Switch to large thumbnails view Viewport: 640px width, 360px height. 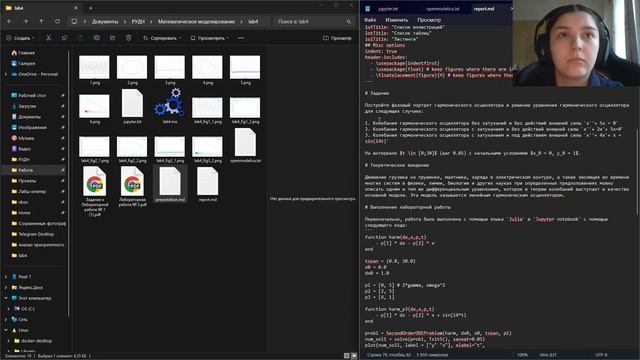(354, 356)
